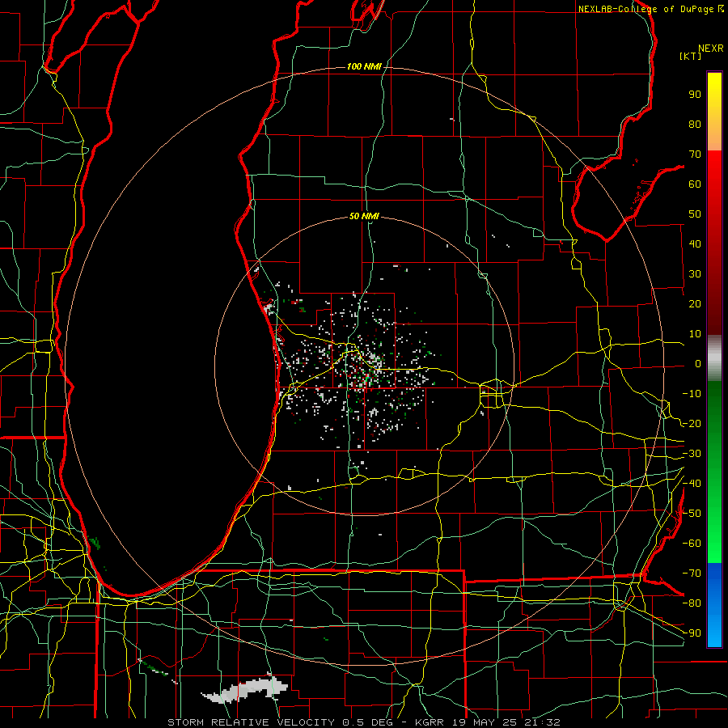
Task: Click the blue bottom segment of the color bar
Action: (714, 605)
